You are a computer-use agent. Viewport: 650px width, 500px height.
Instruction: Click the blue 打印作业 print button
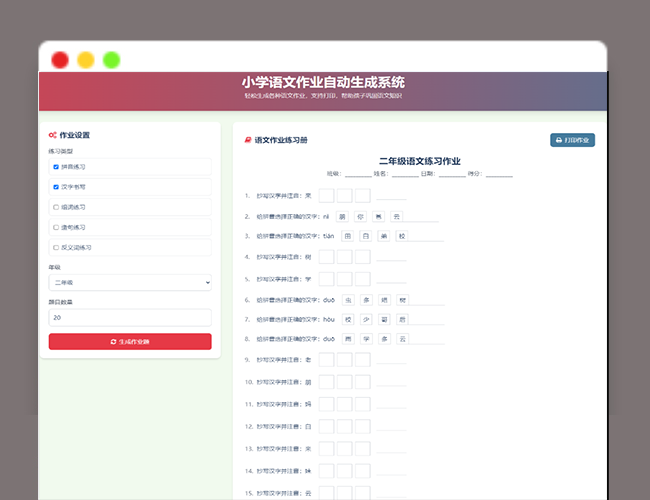click(572, 140)
